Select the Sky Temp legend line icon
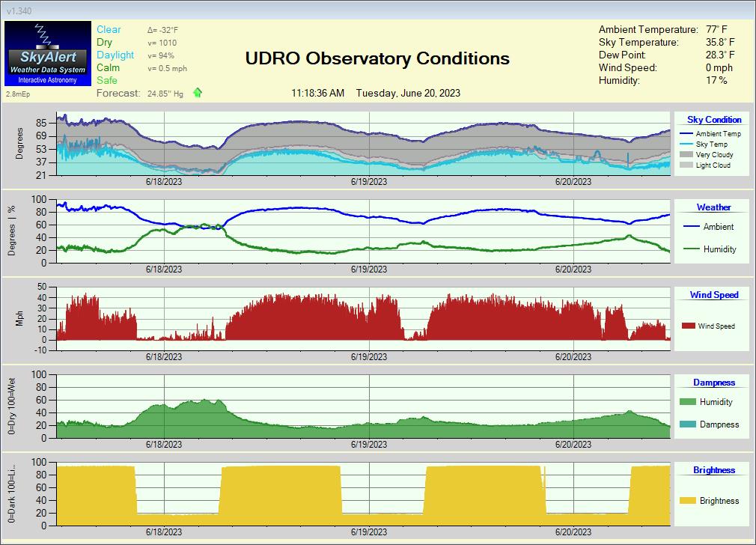Viewport: 756px width, 545px height. 687,144
